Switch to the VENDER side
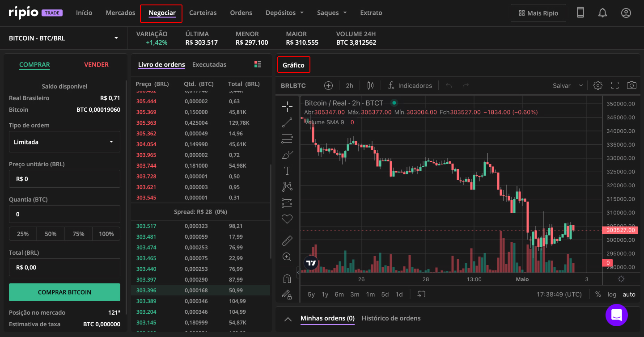Viewport: 644px width, 337px height. coord(96,64)
